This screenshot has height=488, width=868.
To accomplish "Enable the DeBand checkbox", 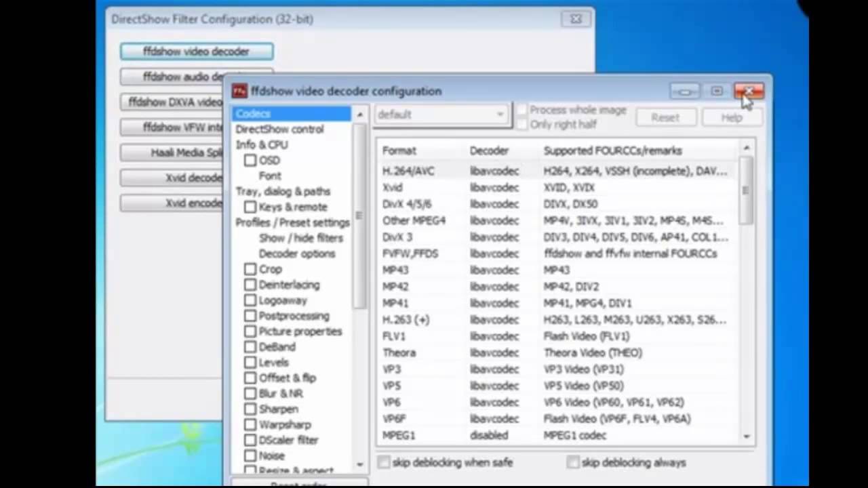I will point(250,347).
